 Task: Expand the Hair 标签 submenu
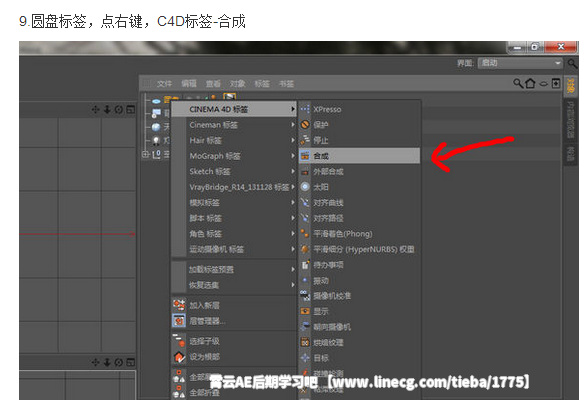[234, 140]
